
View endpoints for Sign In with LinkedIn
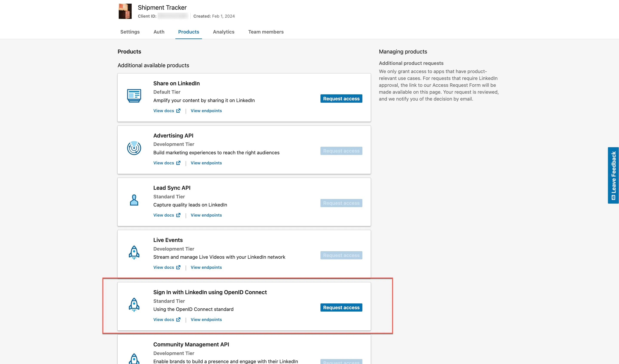click(206, 320)
